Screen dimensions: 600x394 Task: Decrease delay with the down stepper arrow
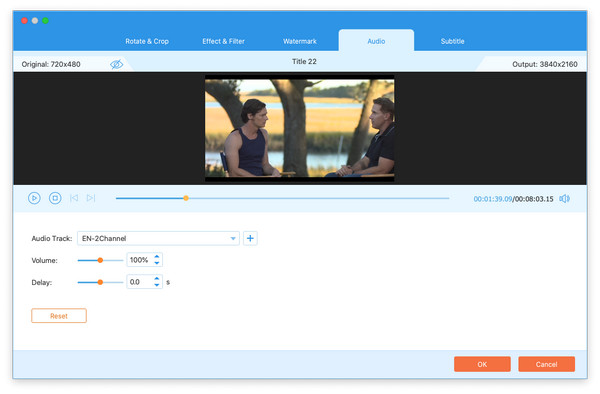coord(157,285)
